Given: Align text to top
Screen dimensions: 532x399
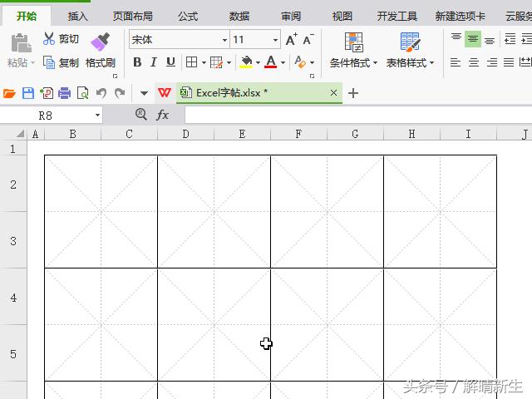Looking at the screenshot, I should pos(456,38).
